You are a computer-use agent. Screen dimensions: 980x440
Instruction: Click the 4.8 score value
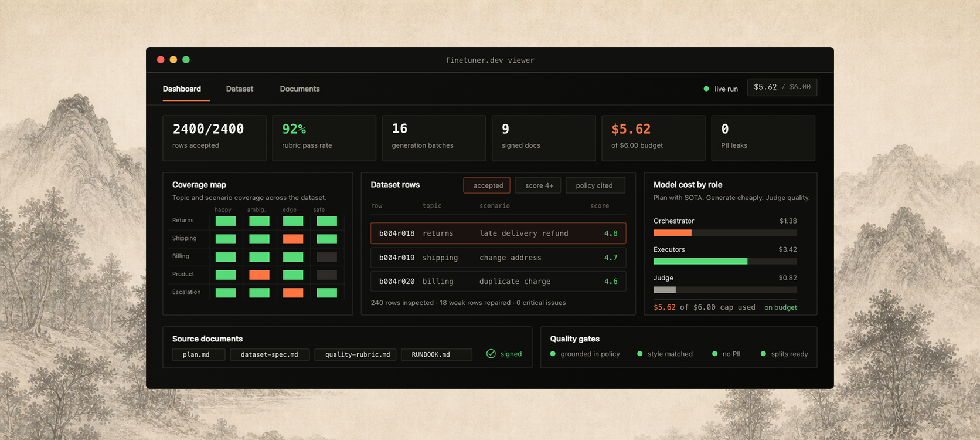(x=611, y=233)
